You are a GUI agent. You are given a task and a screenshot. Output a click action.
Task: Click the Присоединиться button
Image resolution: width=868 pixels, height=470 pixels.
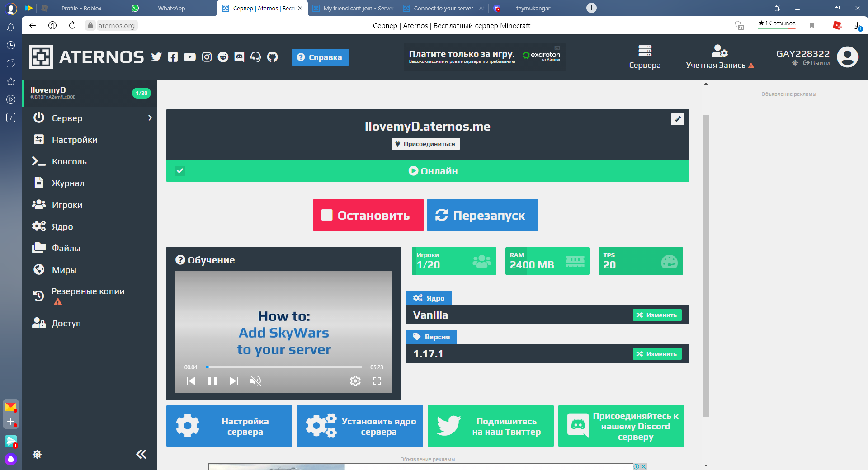426,144
